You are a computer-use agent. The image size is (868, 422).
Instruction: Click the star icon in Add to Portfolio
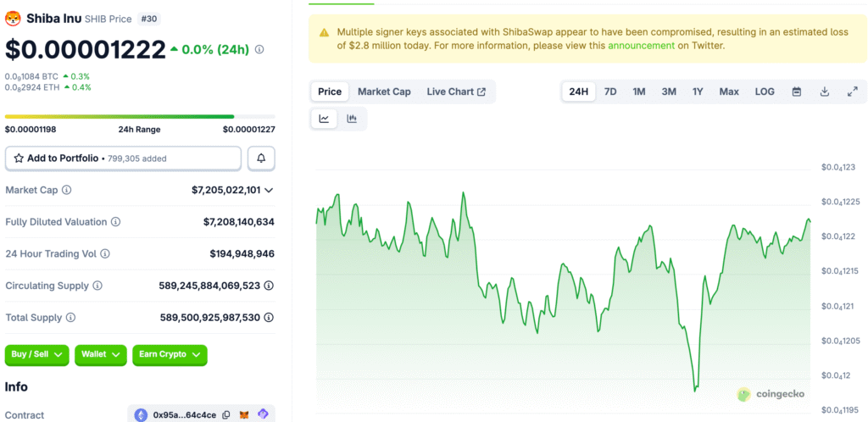(19, 158)
